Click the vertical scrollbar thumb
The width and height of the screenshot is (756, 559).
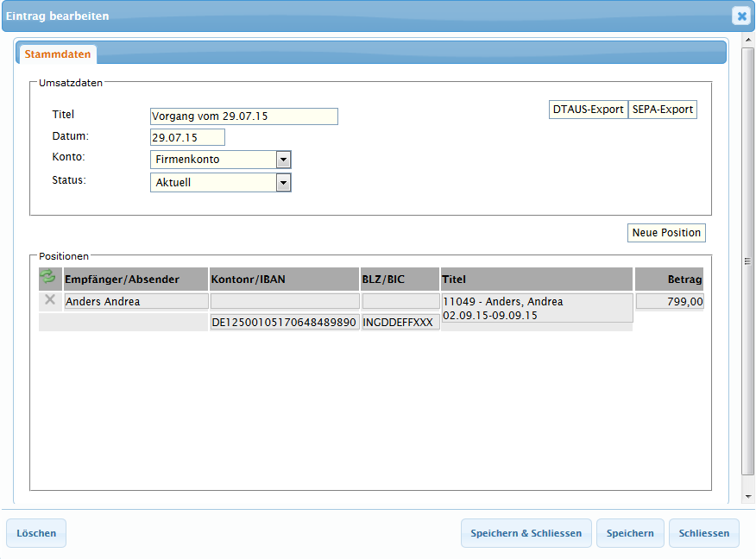747,261
